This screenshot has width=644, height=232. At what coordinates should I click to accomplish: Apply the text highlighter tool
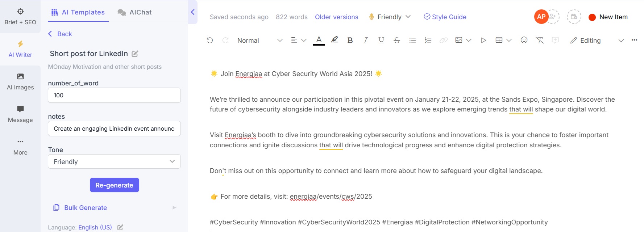click(335, 40)
